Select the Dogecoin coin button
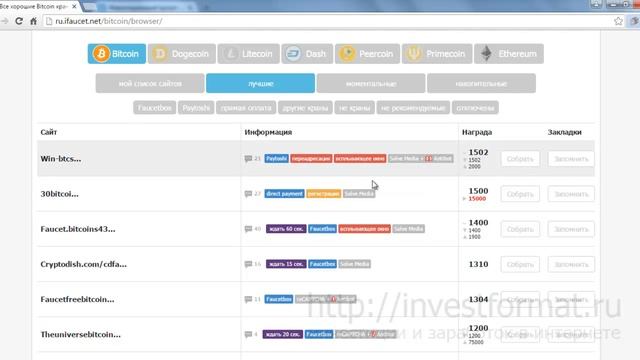Screen dimensions: 640x360 (182, 53)
